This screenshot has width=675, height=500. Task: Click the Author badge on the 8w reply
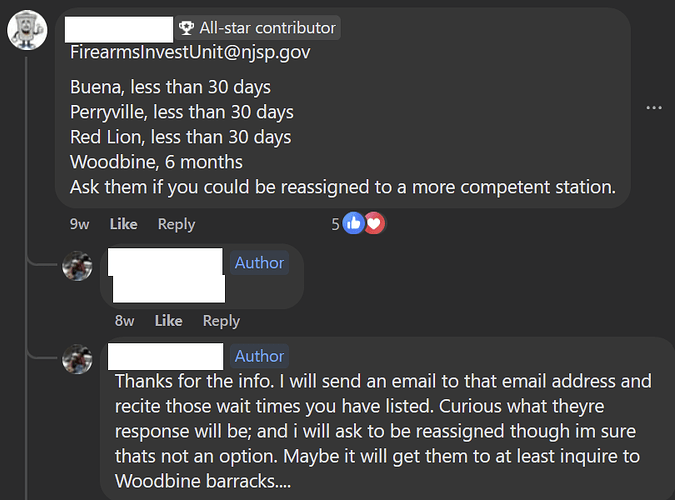[259, 263]
